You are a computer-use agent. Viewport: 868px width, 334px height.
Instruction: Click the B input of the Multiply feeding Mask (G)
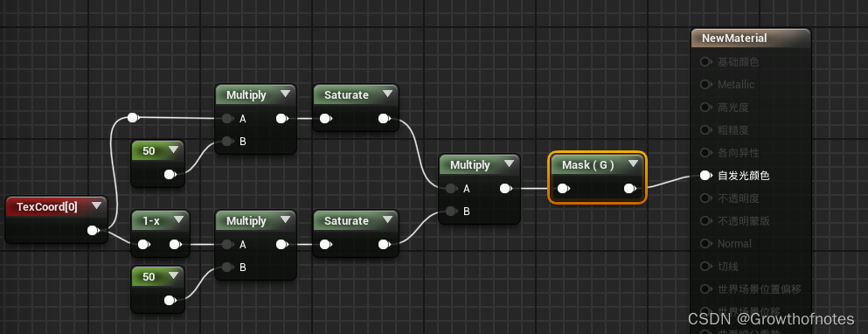[451, 211]
